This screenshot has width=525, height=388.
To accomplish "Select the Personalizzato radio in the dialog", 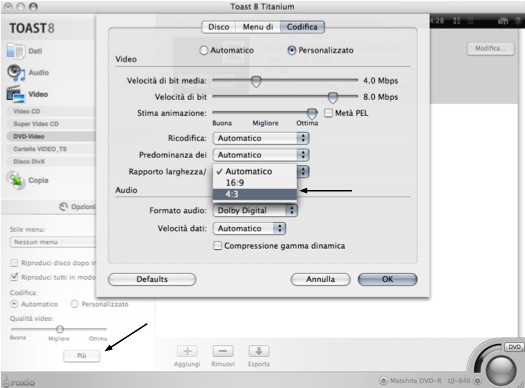I will pos(292,51).
